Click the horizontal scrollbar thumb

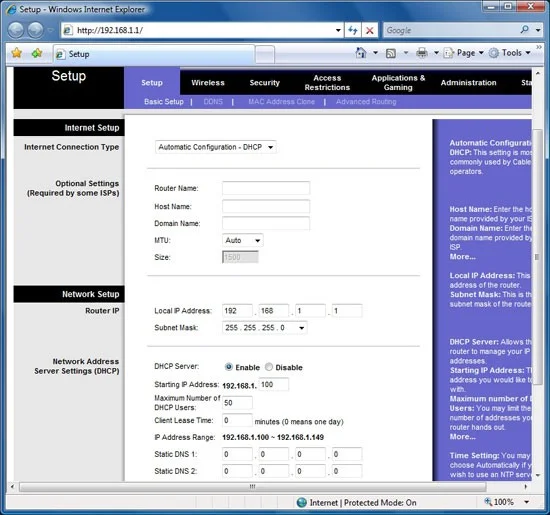(253, 487)
